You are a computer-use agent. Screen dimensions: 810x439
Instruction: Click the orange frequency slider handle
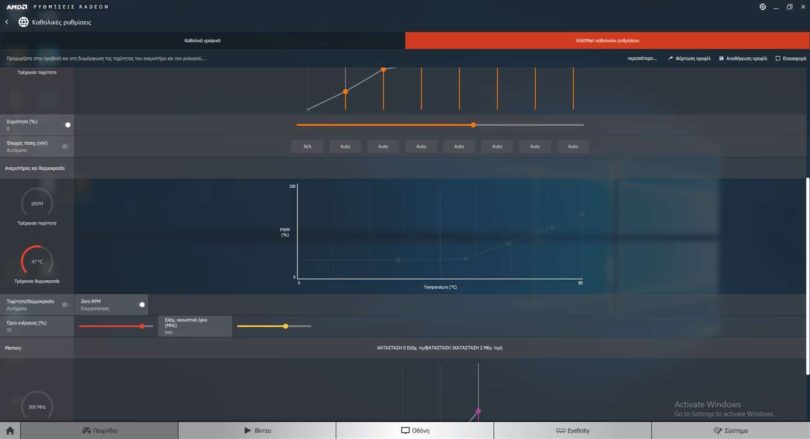coord(473,125)
